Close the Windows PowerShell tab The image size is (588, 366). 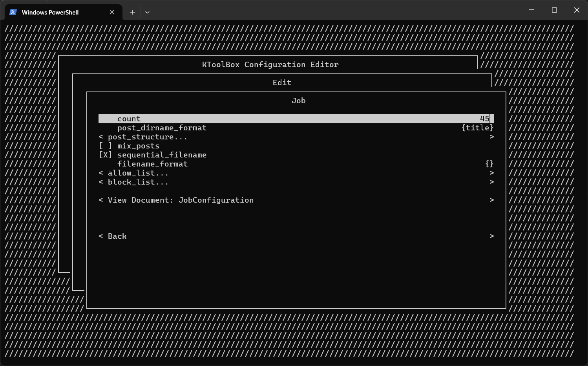tap(111, 12)
